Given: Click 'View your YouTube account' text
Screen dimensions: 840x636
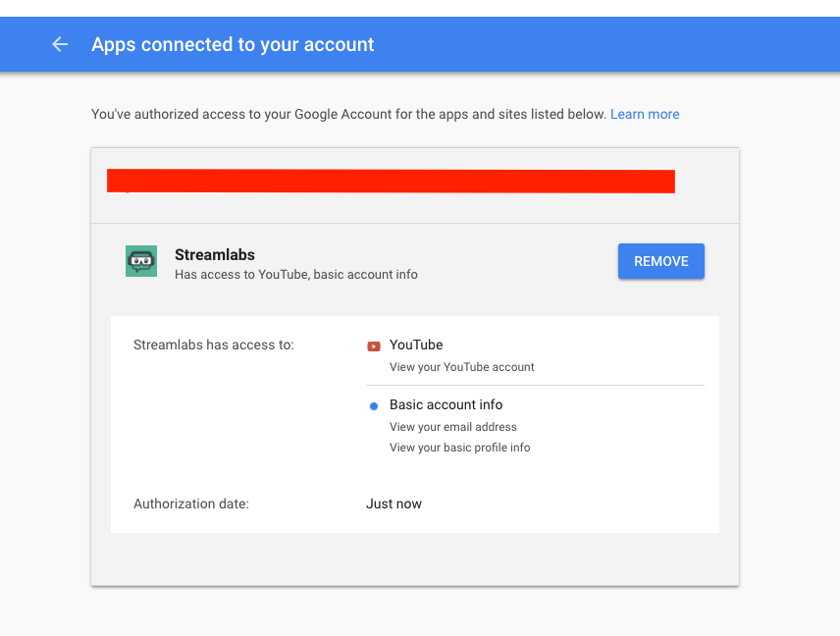Looking at the screenshot, I should 461,367.
